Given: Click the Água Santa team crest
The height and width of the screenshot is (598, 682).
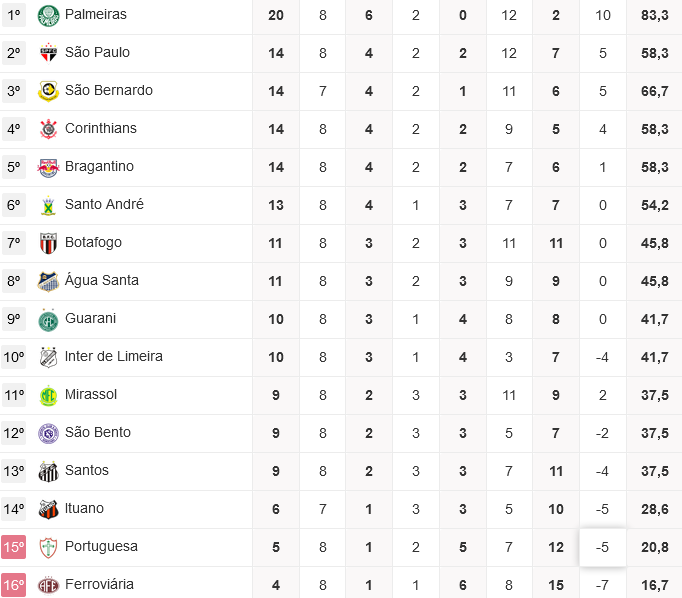Looking at the screenshot, I should pos(48,281).
